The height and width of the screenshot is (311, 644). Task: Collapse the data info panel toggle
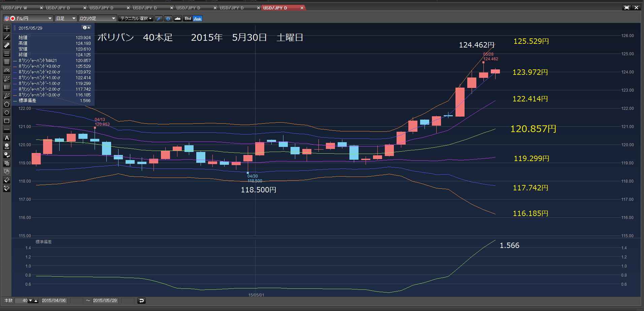coord(87,28)
